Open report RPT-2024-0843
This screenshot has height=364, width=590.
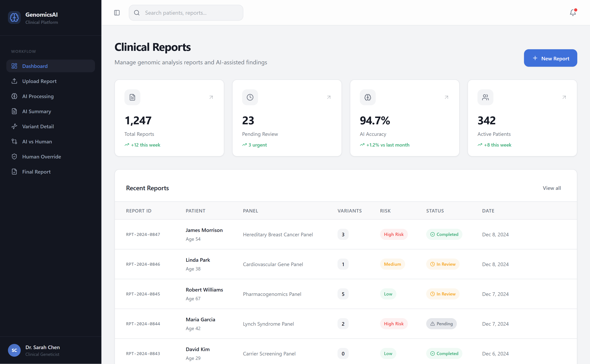tap(143, 354)
